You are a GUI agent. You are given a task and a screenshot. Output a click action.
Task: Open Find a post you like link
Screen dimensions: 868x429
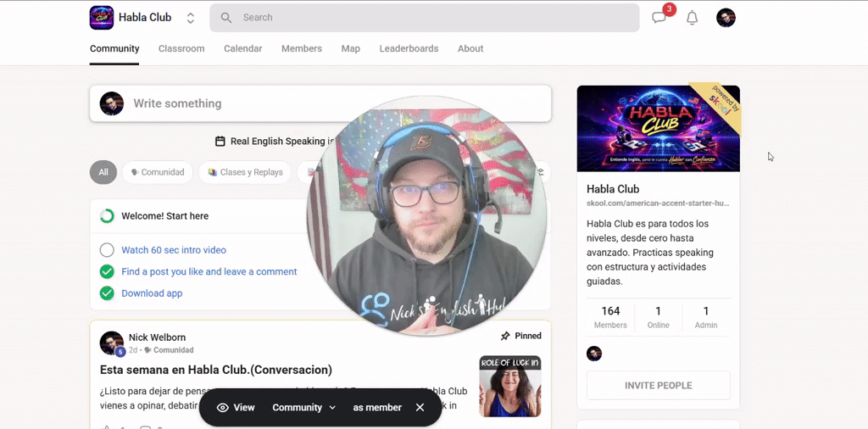click(x=209, y=272)
